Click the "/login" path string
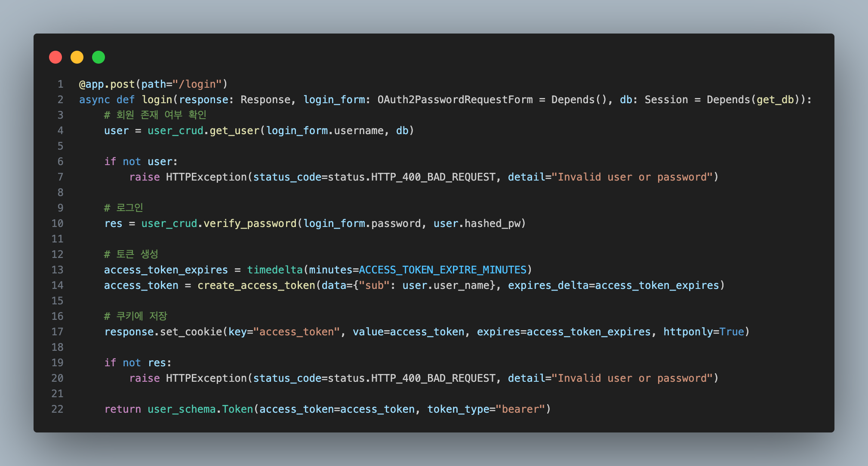The width and height of the screenshot is (868, 466). [197, 84]
